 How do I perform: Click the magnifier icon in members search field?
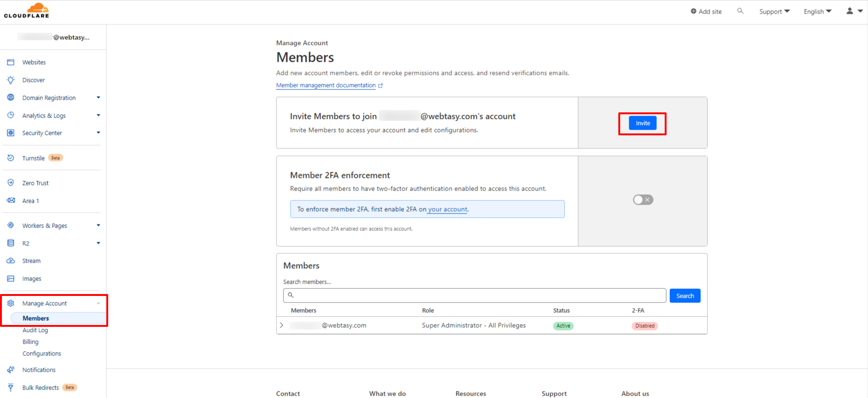[290, 295]
